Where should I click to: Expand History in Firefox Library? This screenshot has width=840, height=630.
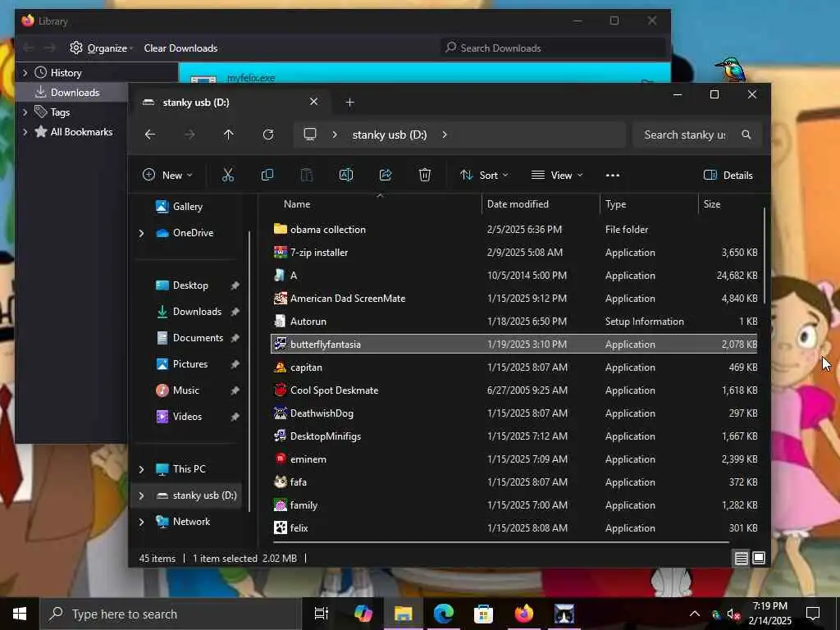(25, 73)
